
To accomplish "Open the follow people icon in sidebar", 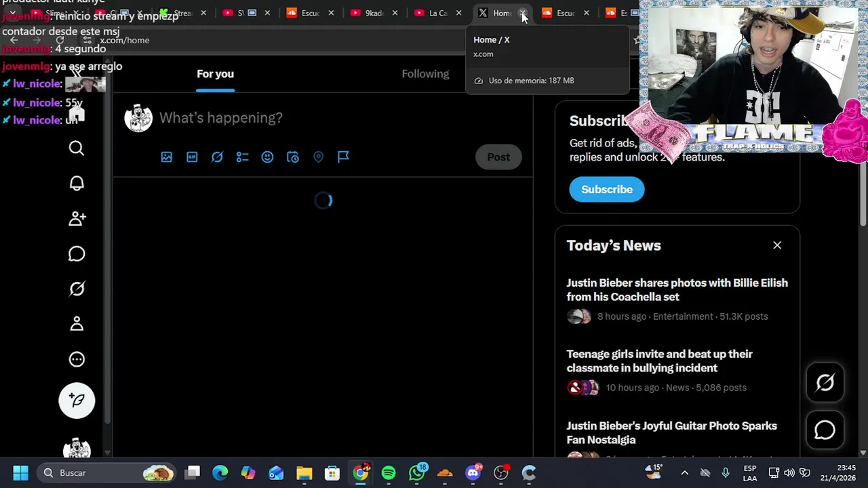I will [77, 218].
